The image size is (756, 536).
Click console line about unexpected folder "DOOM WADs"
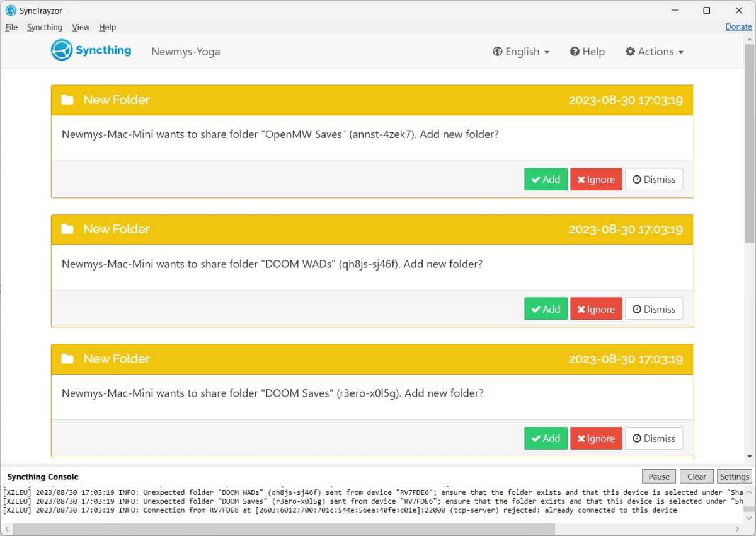[x=373, y=492]
